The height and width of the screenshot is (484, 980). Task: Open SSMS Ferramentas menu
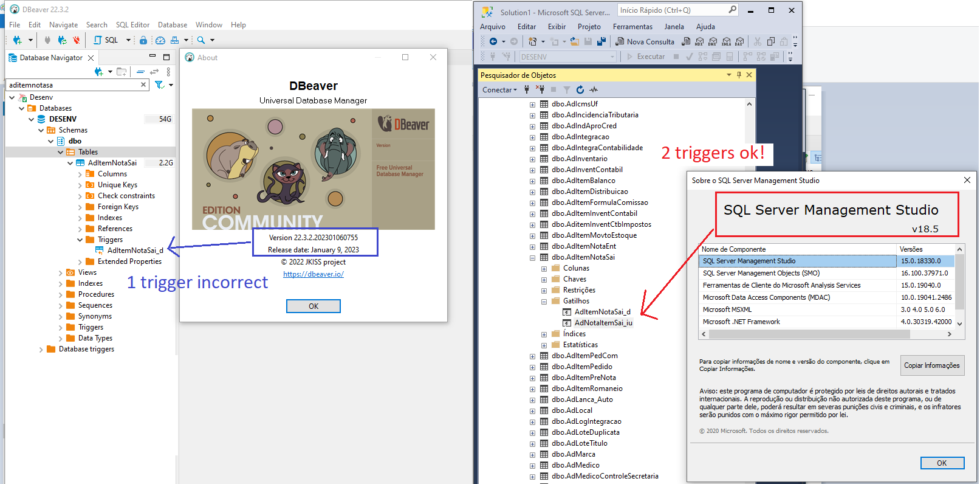632,27
